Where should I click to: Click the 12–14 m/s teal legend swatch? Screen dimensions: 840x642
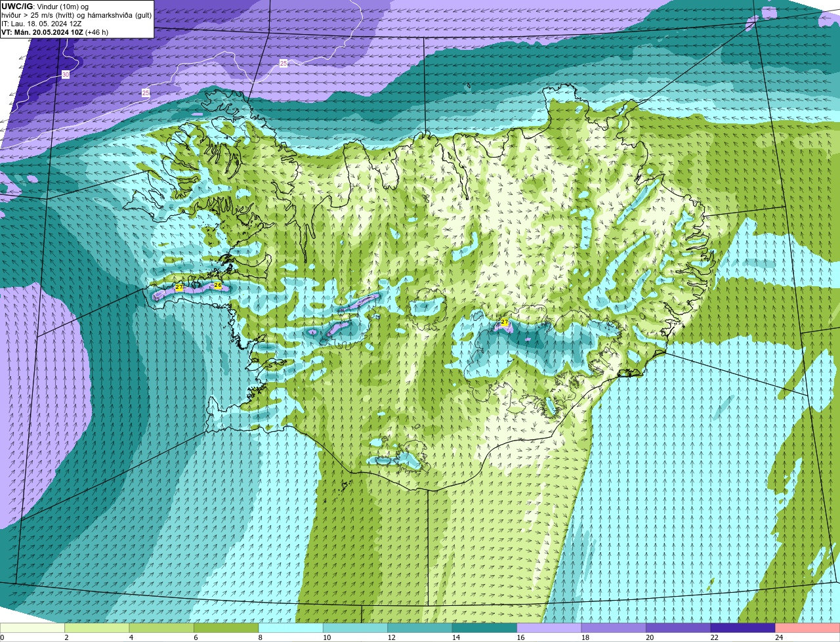click(x=420, y=628)
